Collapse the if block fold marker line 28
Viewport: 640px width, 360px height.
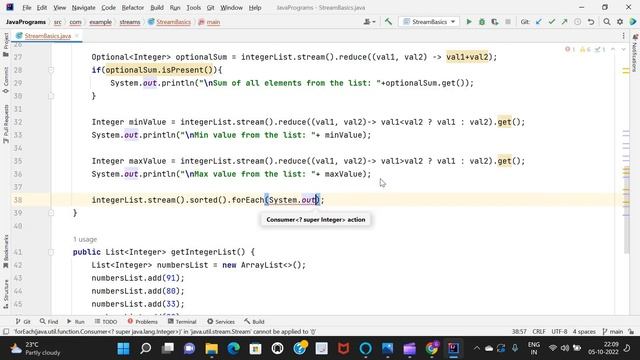click(x=51, y=70)
